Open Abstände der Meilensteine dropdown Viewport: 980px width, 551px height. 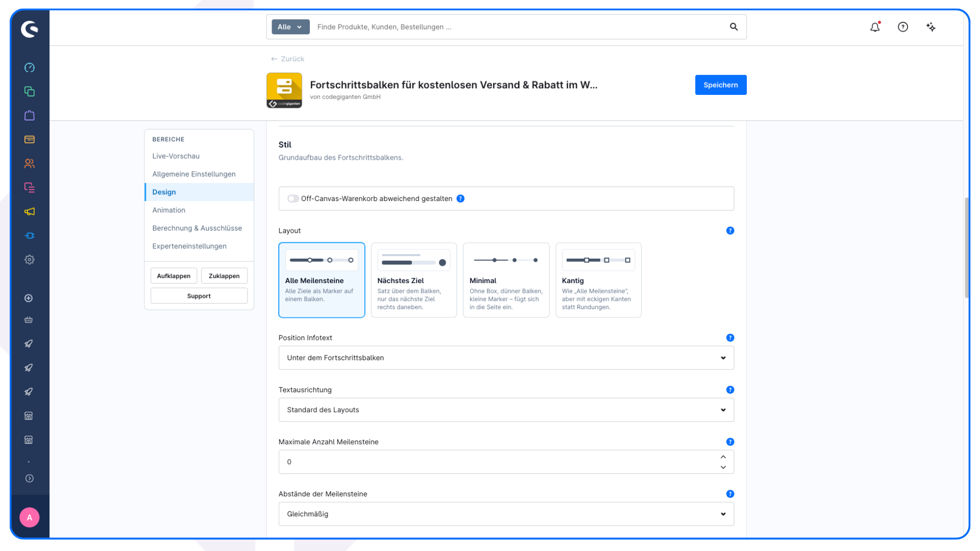point(506,514)
